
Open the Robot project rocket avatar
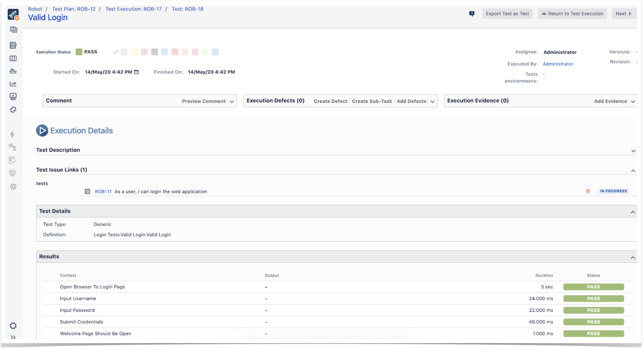coord(13,14)
